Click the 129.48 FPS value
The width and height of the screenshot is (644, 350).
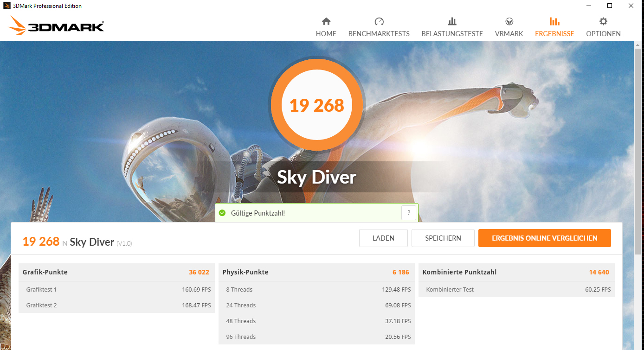(396, 290)
